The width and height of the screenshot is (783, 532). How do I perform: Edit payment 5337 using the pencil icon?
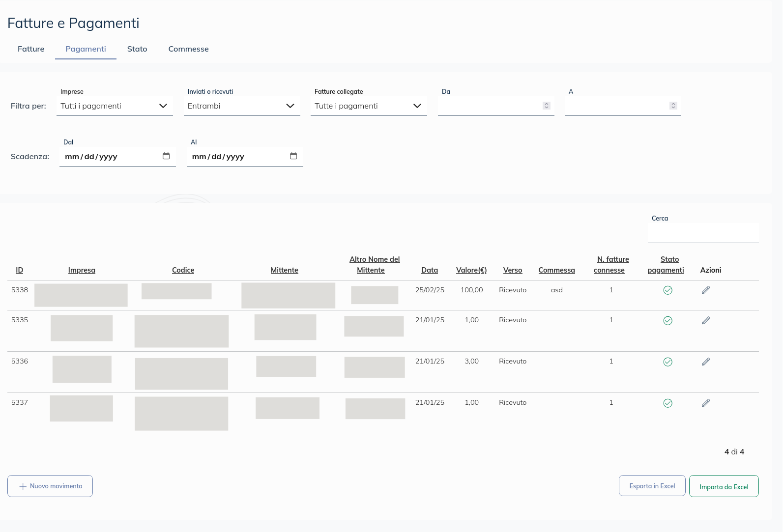[x=706, y=403]
